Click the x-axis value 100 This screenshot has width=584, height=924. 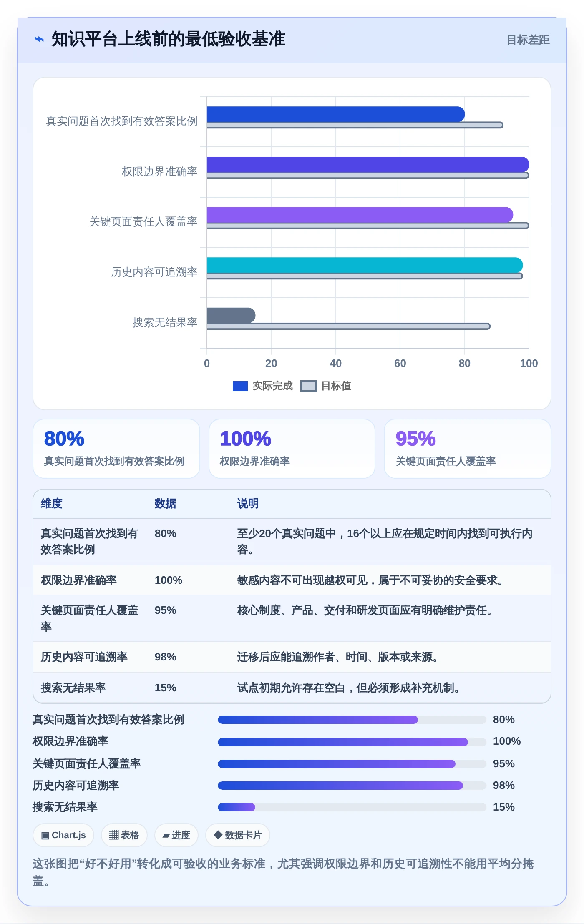pos(529,363)
